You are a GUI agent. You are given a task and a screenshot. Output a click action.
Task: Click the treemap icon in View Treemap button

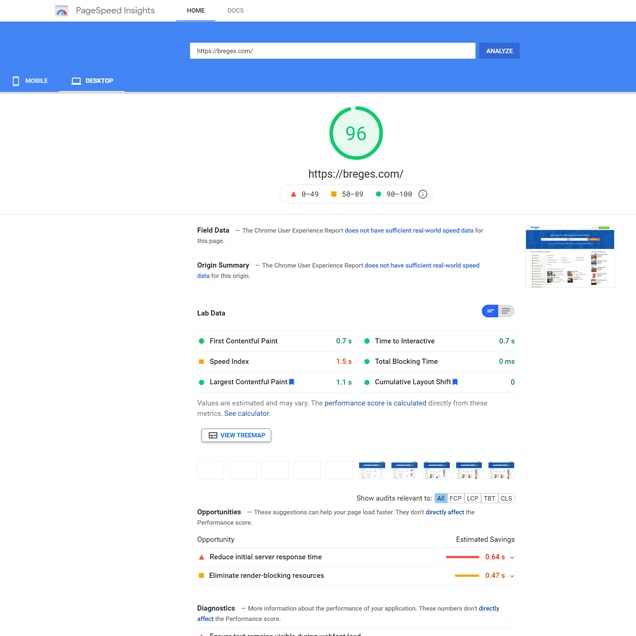[x=213, y=435]
